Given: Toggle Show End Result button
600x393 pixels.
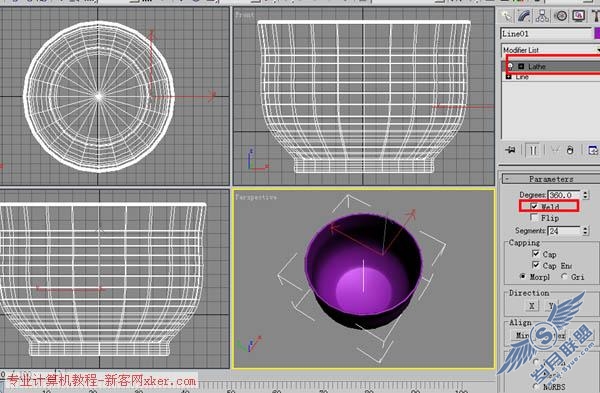Looking at the screenshot, I should (533, 150).
